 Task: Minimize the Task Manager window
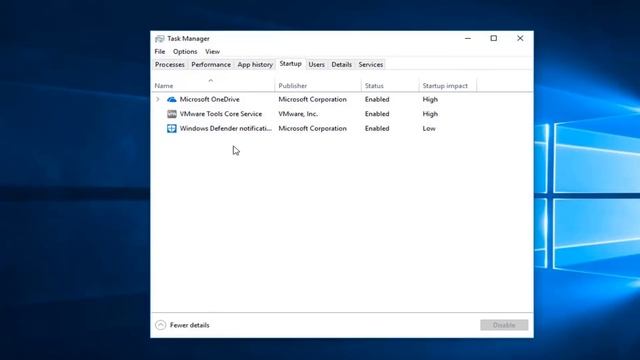tap(468, 38)
